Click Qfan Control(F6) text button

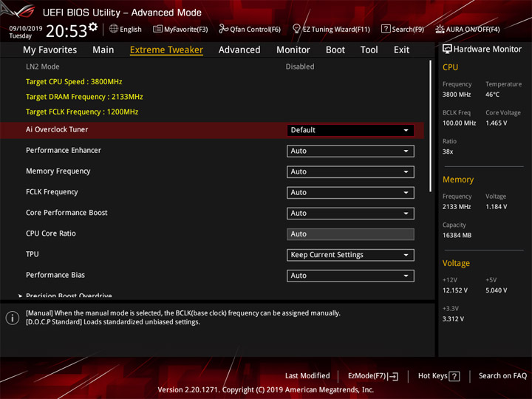pos(255,30)
